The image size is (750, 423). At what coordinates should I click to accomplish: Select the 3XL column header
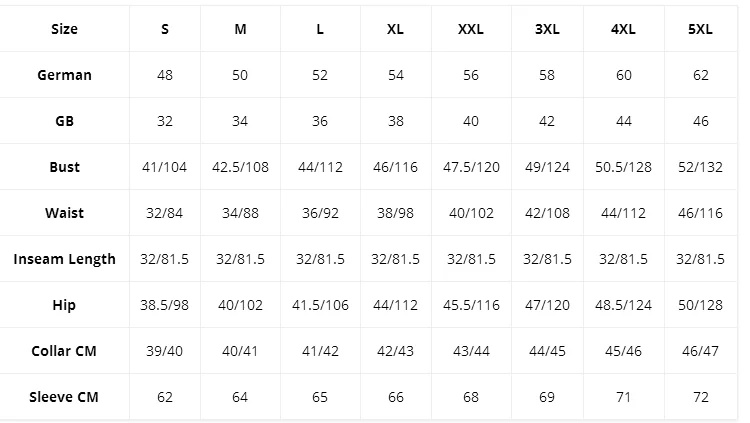pos(547,29)
